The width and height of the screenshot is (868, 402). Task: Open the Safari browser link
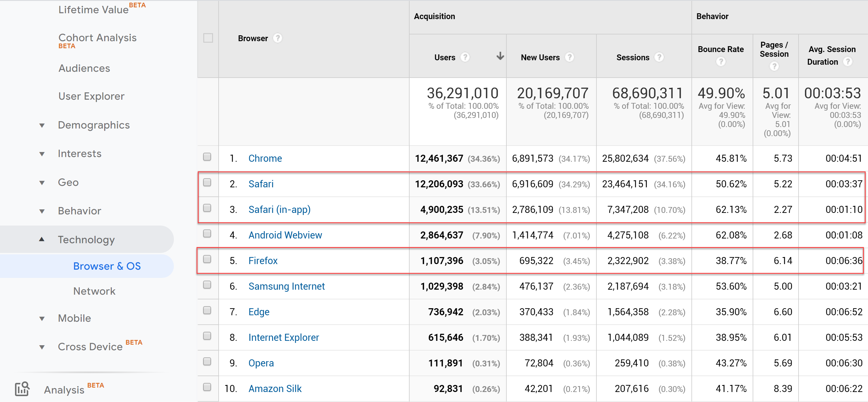[261, 184]
